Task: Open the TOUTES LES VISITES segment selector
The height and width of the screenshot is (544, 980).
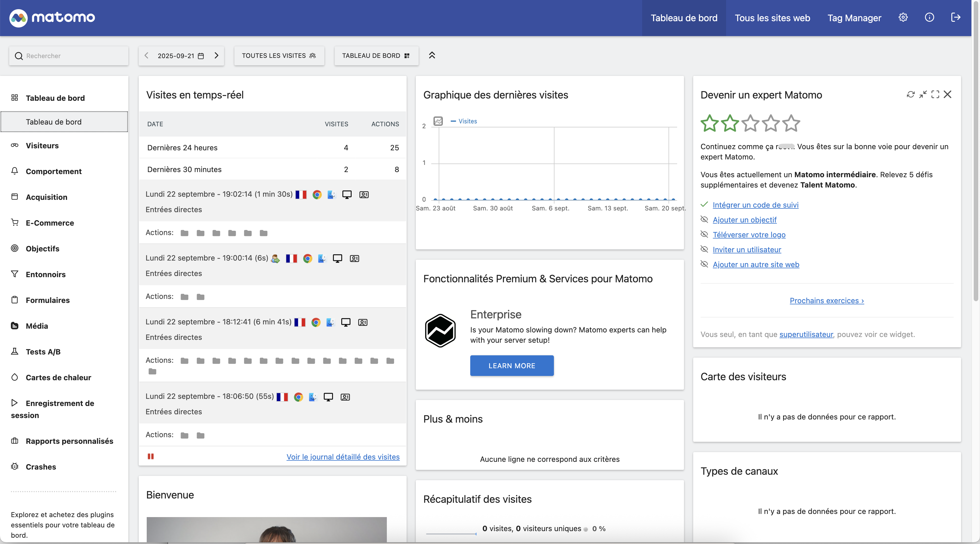Action: 279,56
